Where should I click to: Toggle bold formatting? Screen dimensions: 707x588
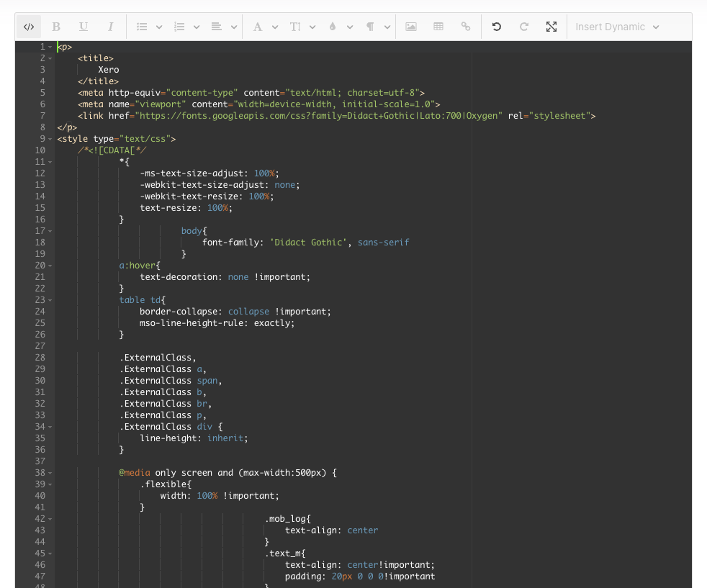pos(55,26)
